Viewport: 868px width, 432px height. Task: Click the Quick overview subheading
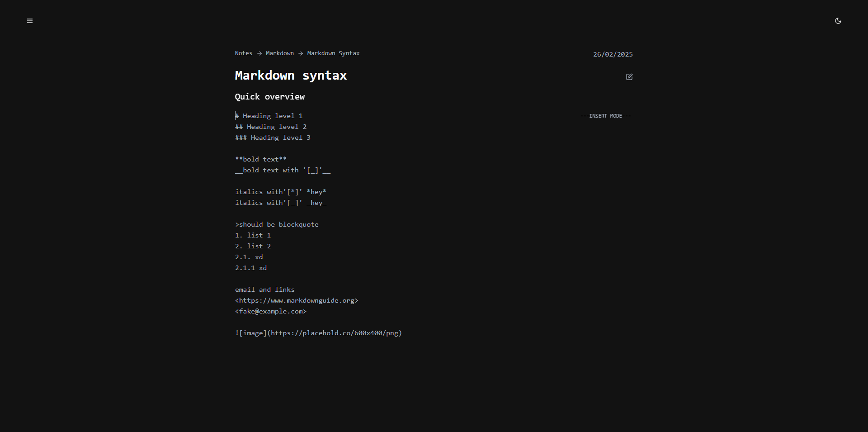click(x=269, y=97)
